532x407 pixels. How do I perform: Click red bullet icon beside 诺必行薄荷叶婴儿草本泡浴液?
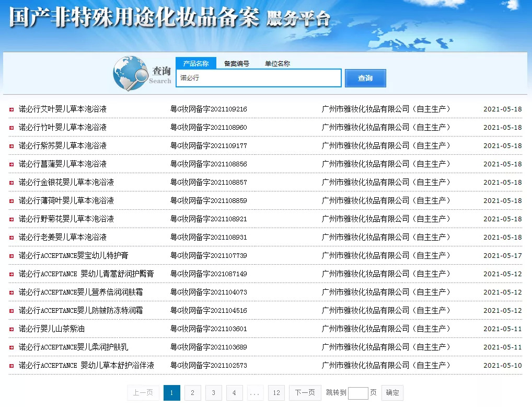[x=11, y=201]
